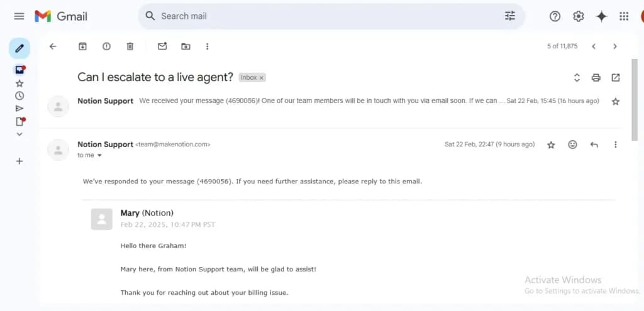Remove the Inbox label chip

[x=261, y=77]
